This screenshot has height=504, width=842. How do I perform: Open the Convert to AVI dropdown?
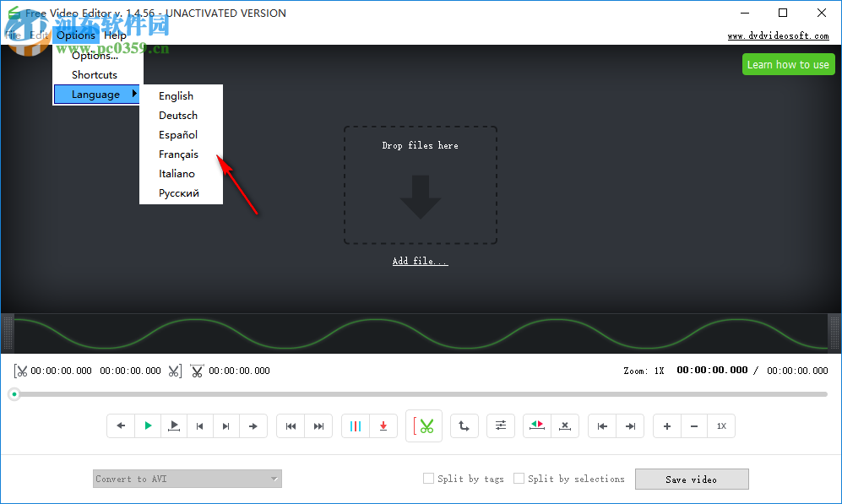(187, 479)
